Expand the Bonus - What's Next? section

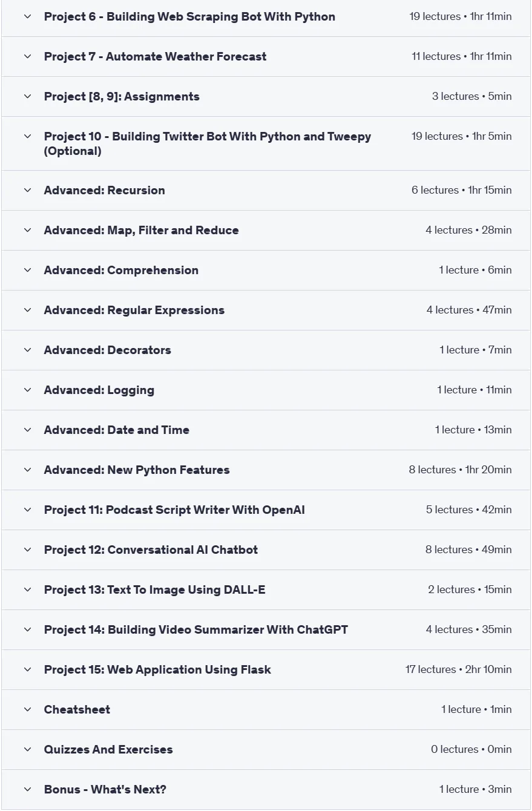pyautogui.click(x=266, y=790)
